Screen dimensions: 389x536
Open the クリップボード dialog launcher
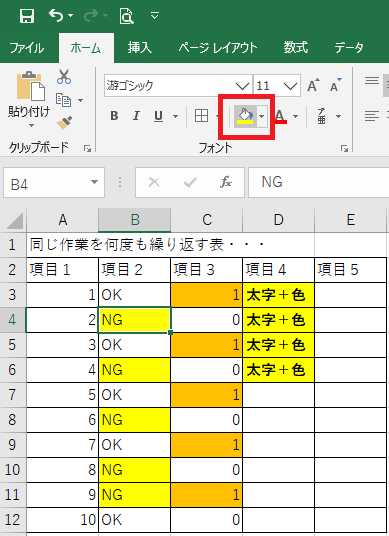(x=88, y=148)
